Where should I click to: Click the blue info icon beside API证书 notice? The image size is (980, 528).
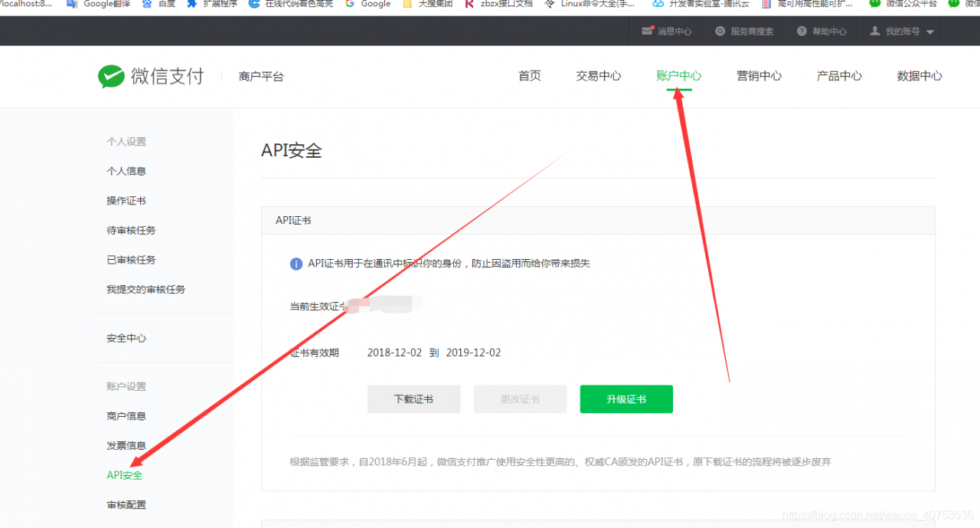[x=296, y=264]
